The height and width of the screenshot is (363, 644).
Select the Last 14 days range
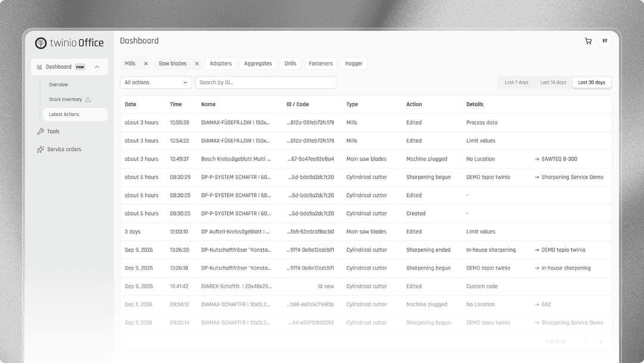click(553, 82)
